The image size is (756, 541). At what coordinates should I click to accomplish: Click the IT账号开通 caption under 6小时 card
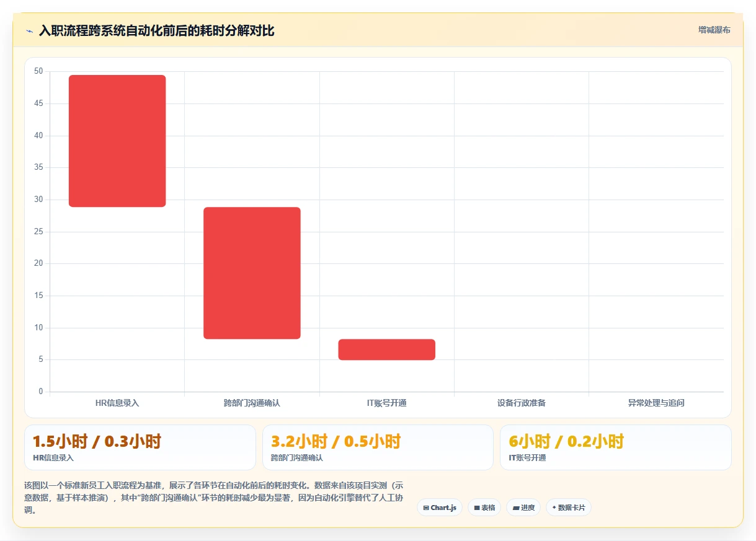pyautogui.click(x=527, y=458)
